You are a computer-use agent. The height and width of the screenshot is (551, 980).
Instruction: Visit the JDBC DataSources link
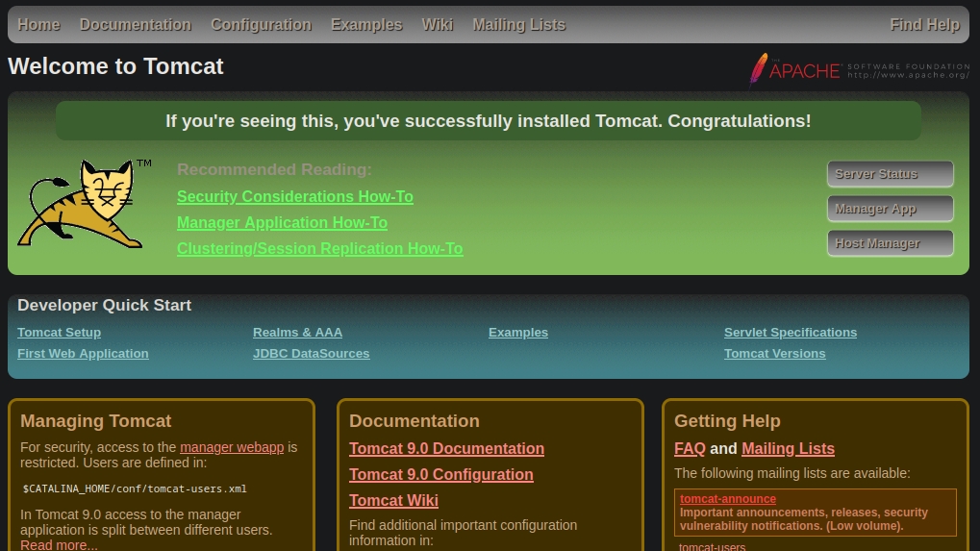tap(311, 354)
